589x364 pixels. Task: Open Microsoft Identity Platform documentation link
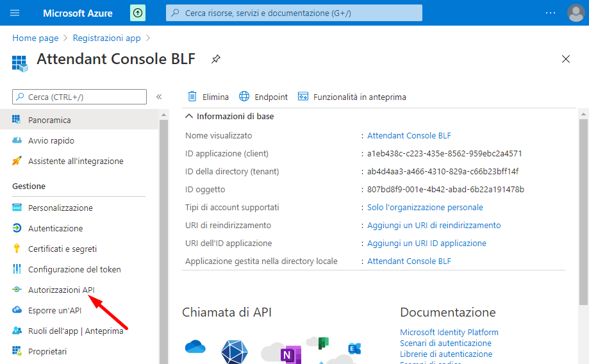click(x=449, y=332)
